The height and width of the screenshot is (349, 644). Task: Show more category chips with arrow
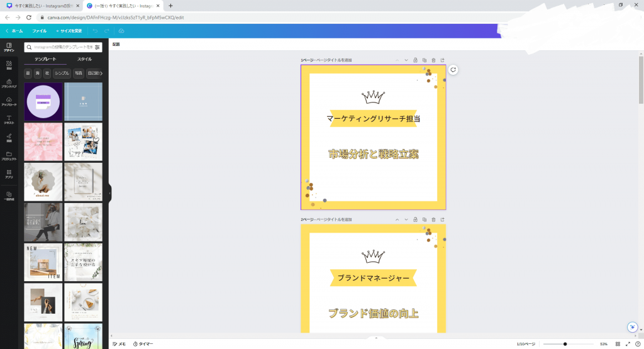pos(101,73)
